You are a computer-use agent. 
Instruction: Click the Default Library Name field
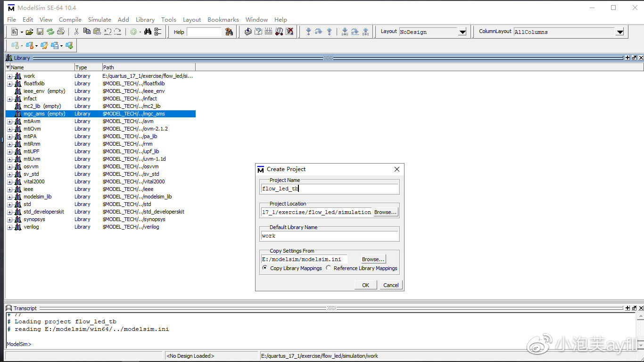(x=330, y=236)
